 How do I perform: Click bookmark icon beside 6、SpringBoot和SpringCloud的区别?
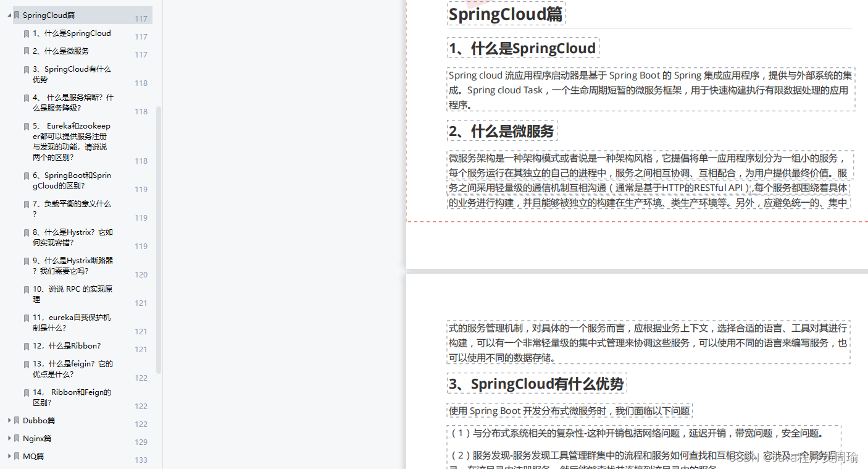tap(27, 175)
